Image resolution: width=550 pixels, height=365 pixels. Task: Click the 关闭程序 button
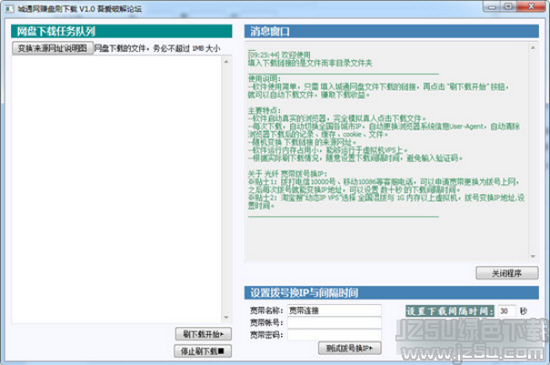(507, 273)
